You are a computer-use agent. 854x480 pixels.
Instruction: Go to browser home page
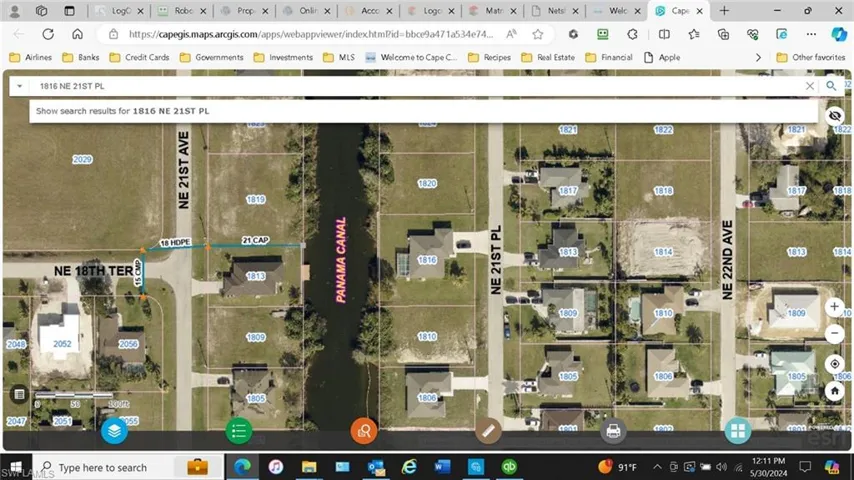tap(77, 34)
